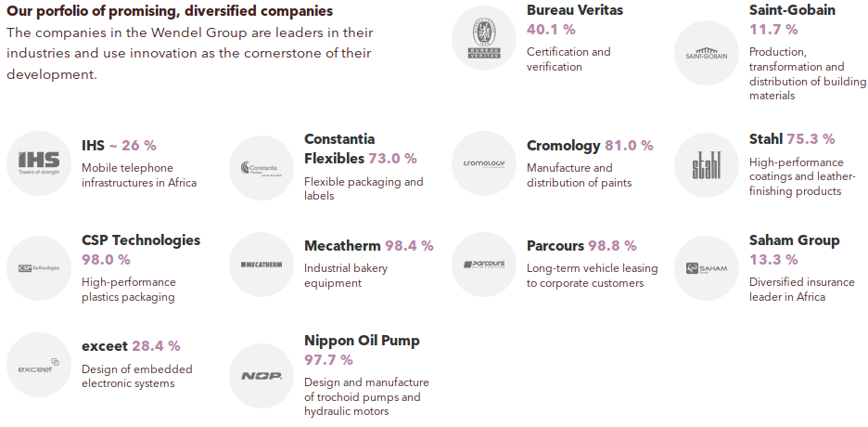Open the NOP Nippon Oil Pump logo

pyautogui.click(x=261, y=376)
